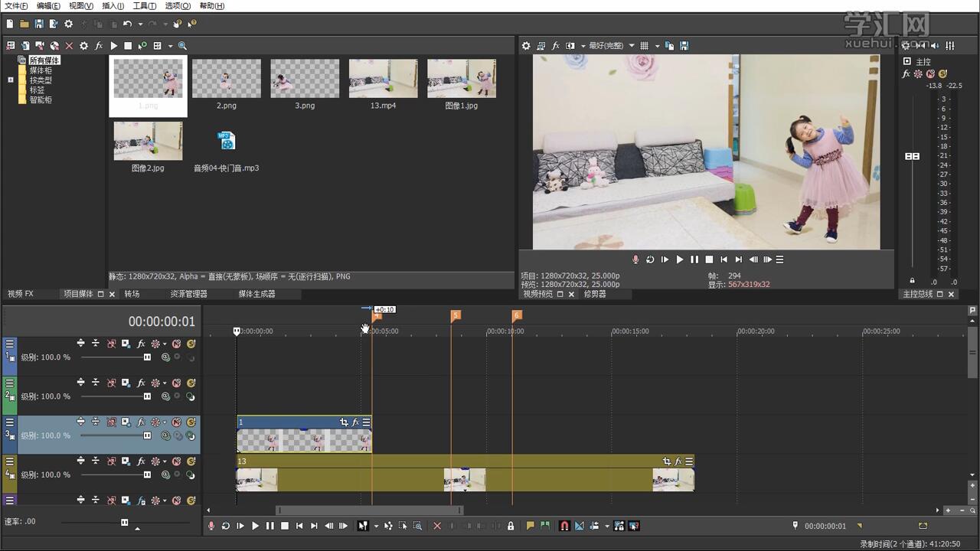
Task: Mute video track 1
Action: [x=176, y=344]
